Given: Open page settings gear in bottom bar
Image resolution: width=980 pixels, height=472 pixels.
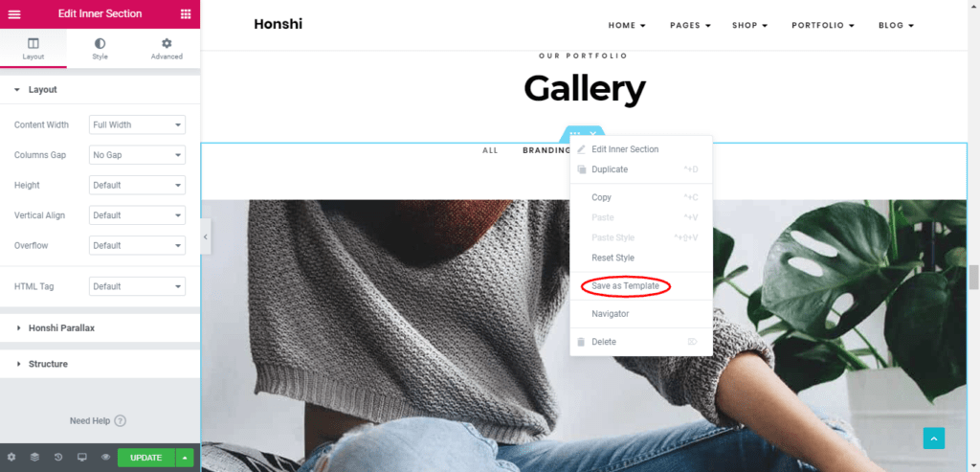Looking at the screenshot, I should pyautogui.click(x=11, y=457).
